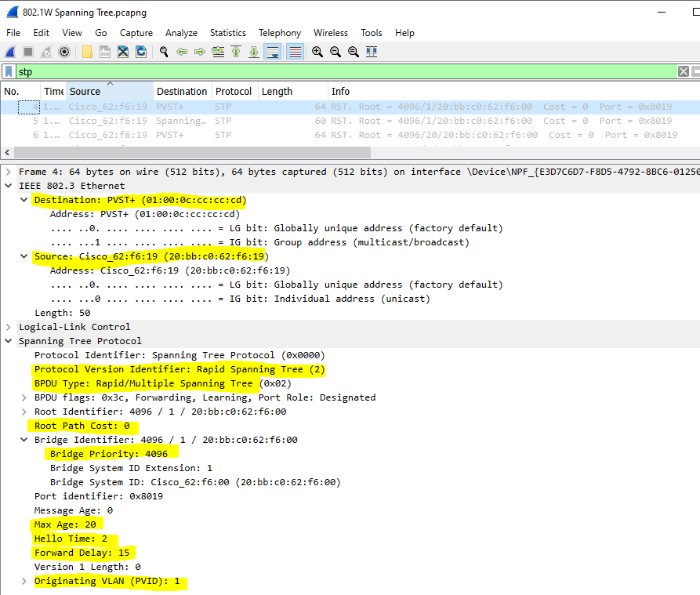Sort by the Source column header

110,91
